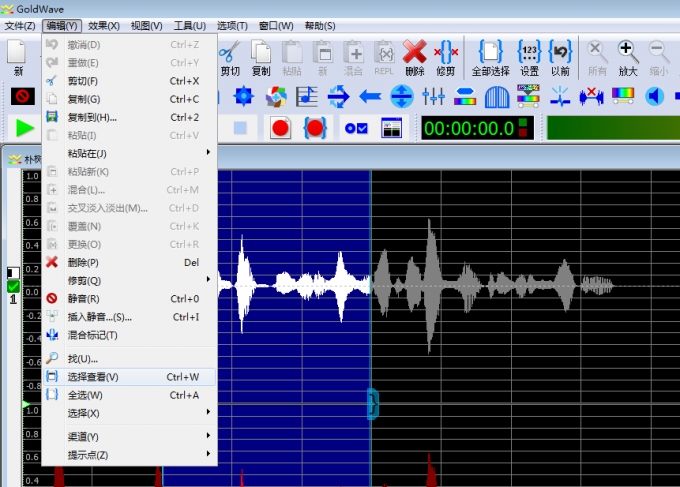The width and height of the screenshot is (680, 487).
Task: Choose 删除(P) from the edit menu
Action: pyautogui.click(x=130, y=262)
